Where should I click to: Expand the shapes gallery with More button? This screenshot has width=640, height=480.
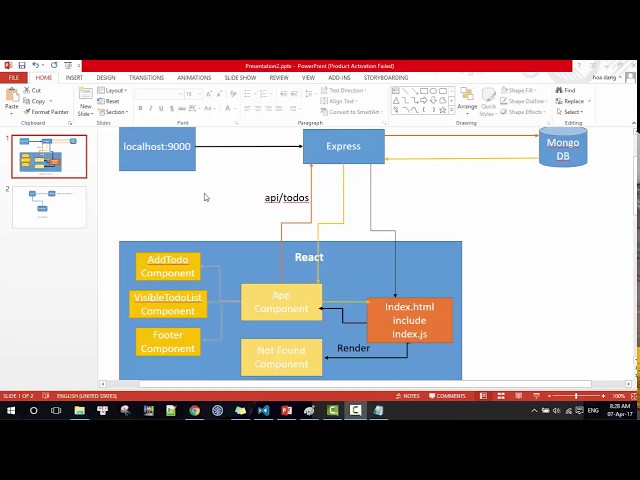451,110
